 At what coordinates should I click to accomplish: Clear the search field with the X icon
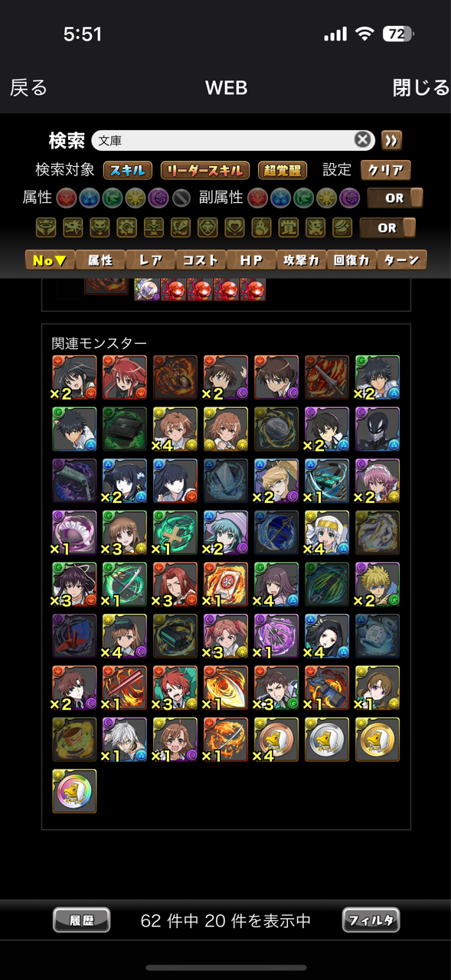363,140
